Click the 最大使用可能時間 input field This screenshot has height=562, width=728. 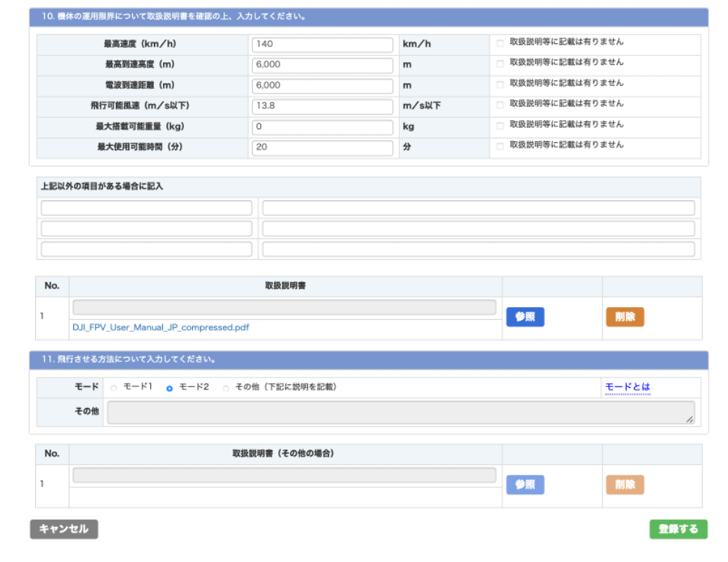pos(322,147)
